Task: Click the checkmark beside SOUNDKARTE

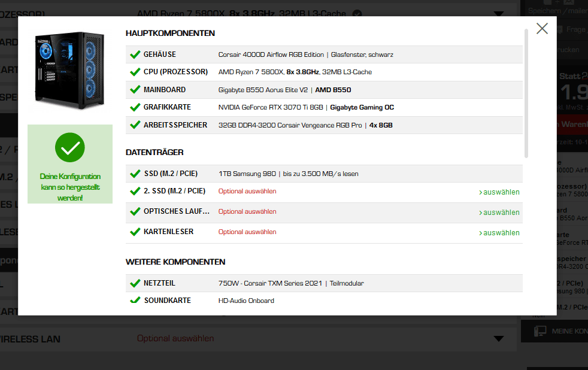Action: (135, 301)
